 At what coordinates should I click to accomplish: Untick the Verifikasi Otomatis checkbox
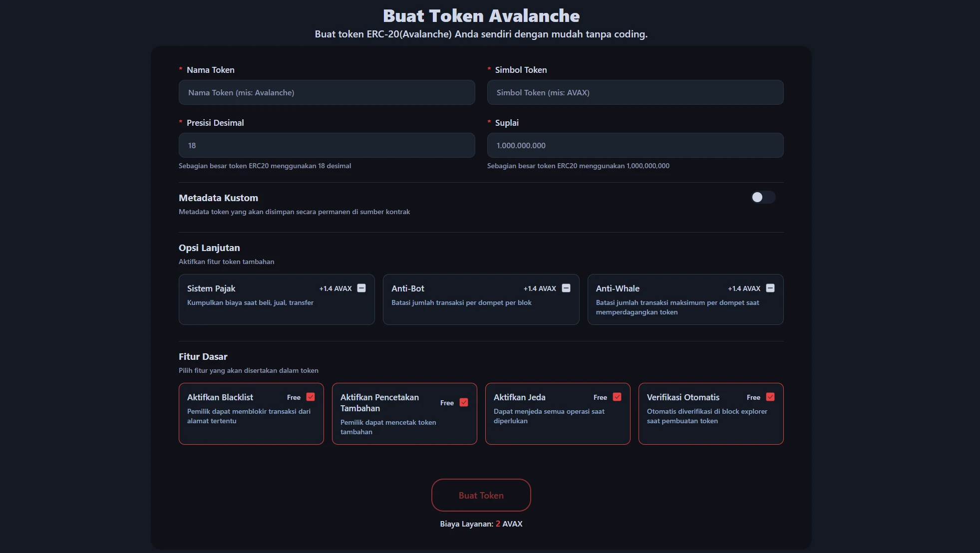tap(770, 397)
